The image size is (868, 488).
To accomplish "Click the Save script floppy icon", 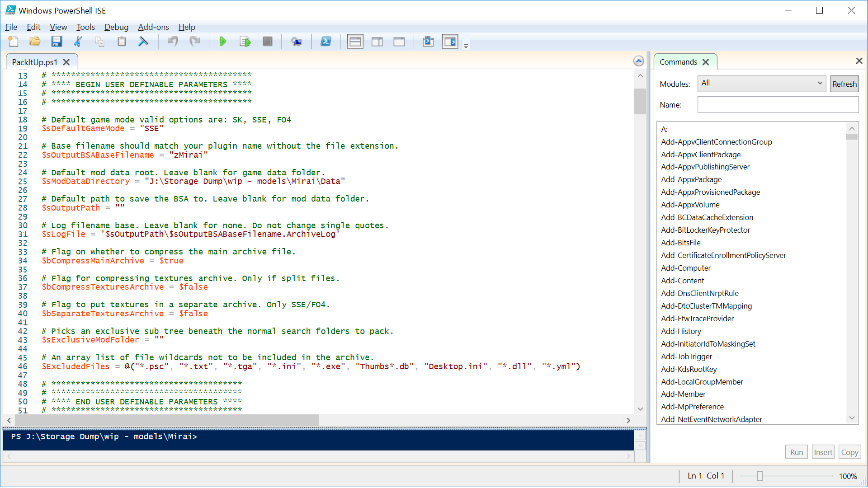I will (57, 42).
